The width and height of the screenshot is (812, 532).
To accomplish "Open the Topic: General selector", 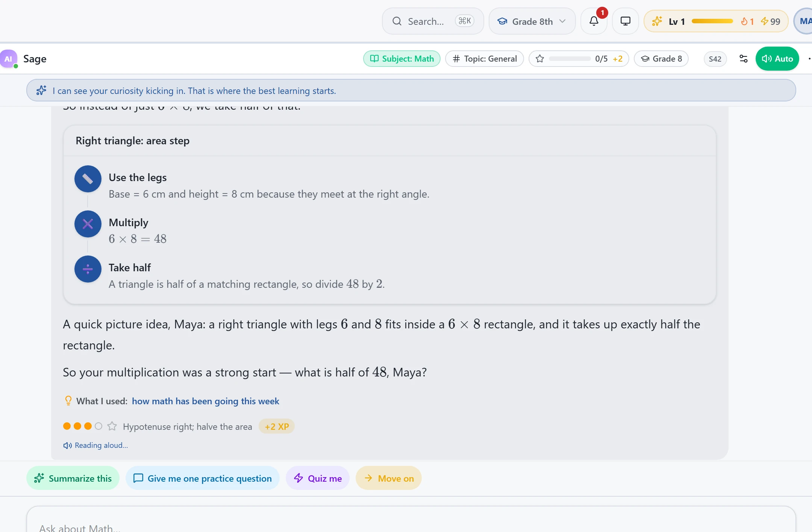I will (x=484, y=59).
